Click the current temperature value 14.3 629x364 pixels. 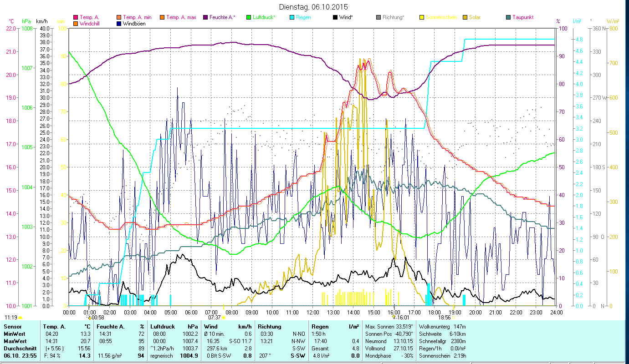(85, 356)
